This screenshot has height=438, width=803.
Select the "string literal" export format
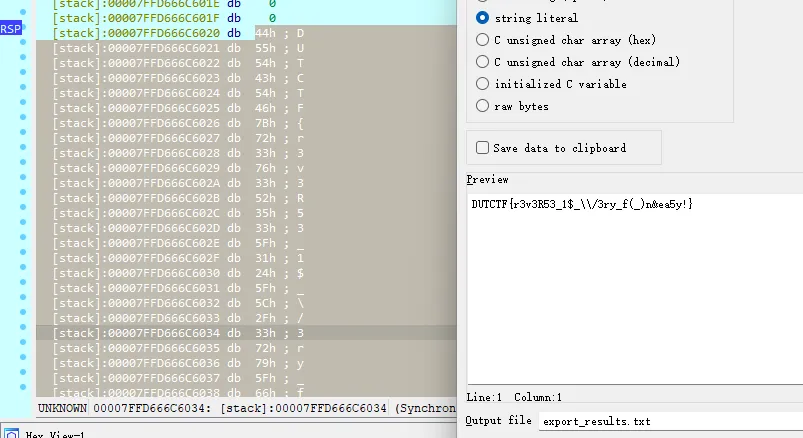click(483, 18)
